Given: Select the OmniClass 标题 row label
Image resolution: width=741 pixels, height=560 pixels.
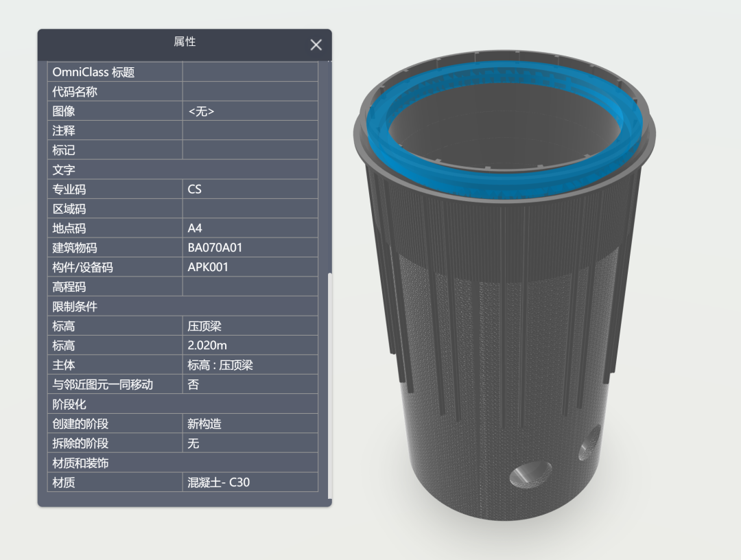Looking at the screenshot, I should click(x=93, y=72).
